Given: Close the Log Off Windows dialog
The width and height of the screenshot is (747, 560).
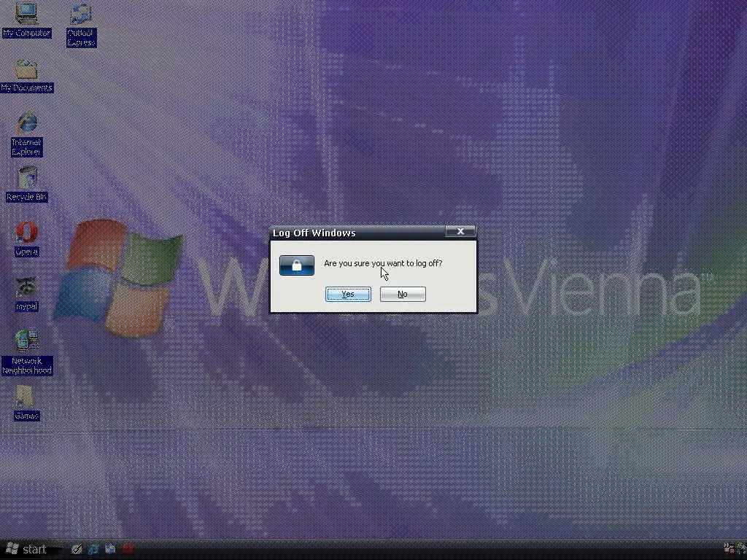Looking at the screenshot, I should pyautogui.click(x=460, y=231).
